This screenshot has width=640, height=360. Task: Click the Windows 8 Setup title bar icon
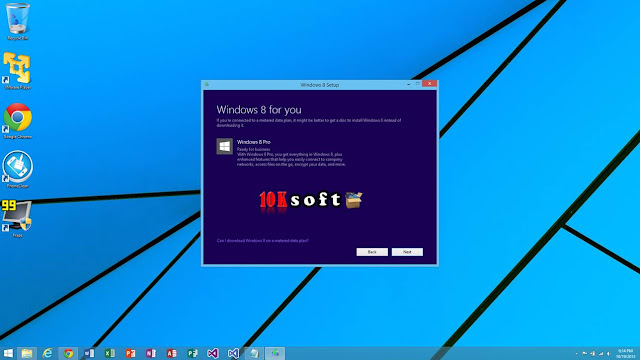(x=207, y=84)
